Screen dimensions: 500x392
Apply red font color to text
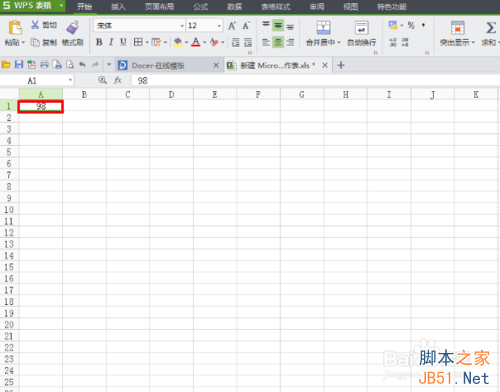tap(196, 42)
